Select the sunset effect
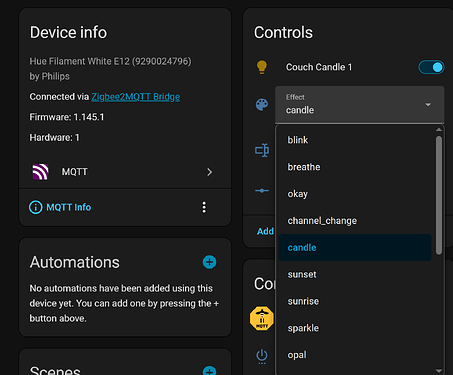Screen dimensions: 453x375 tap(355, 274)
